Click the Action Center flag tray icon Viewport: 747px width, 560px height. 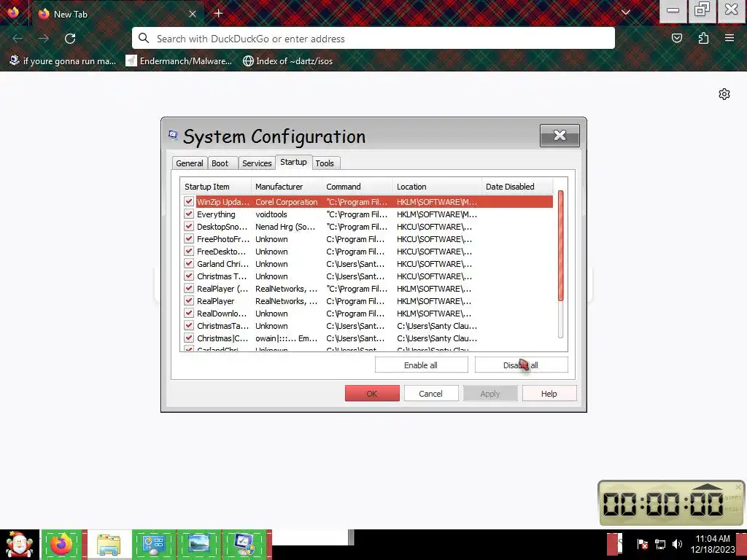pos(642,544)
